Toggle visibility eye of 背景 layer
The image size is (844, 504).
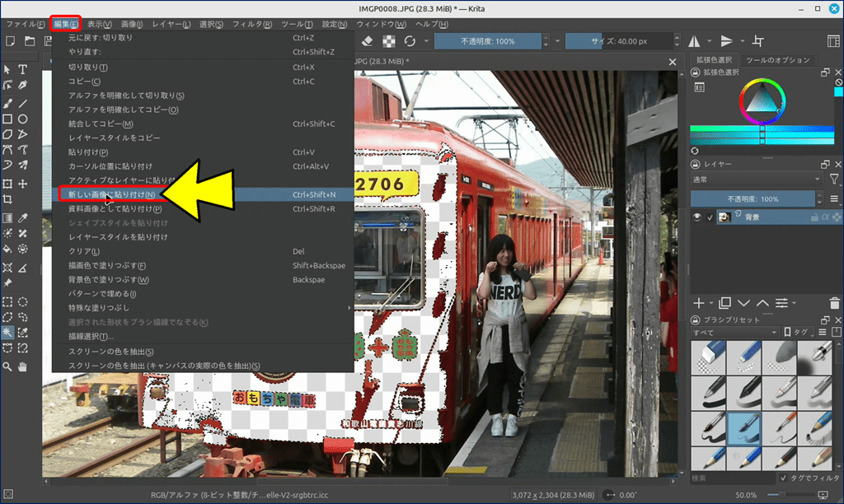coord(697,217)
